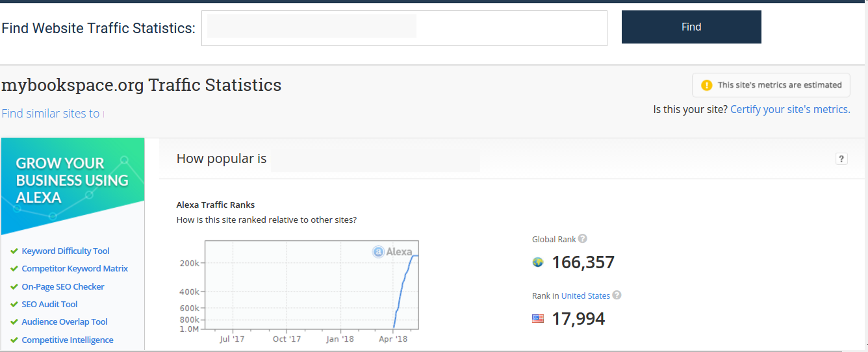This screenshot has width=868, height=352.
Task: Click the Alexa logo on the chart
Action: 392,251
